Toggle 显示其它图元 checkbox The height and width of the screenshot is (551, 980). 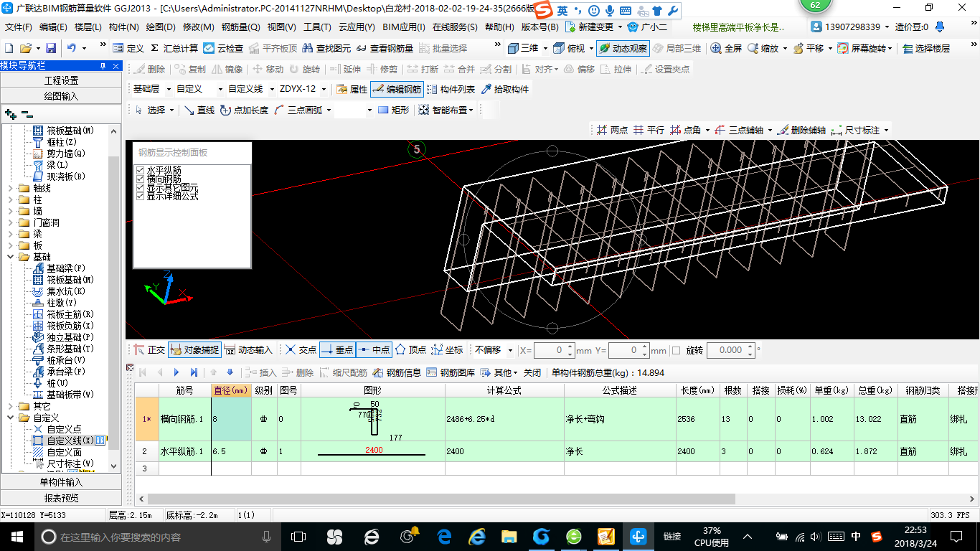coord(141,187)
